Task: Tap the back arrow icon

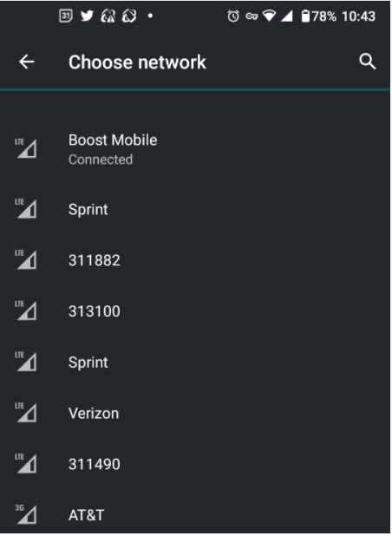Action: point(27,62)
